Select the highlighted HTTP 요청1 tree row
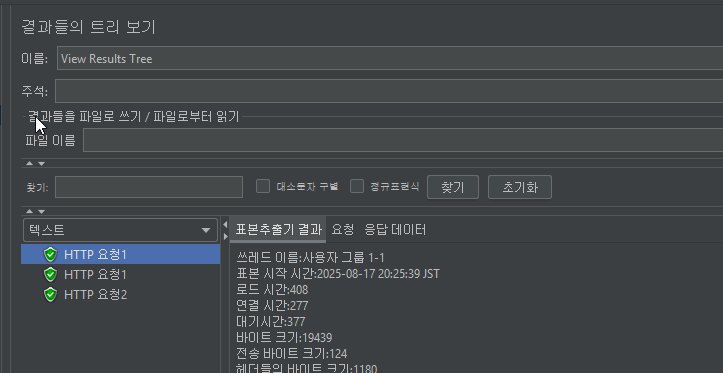Viewport: 723px width, 373px height. (x=120, y=255)
